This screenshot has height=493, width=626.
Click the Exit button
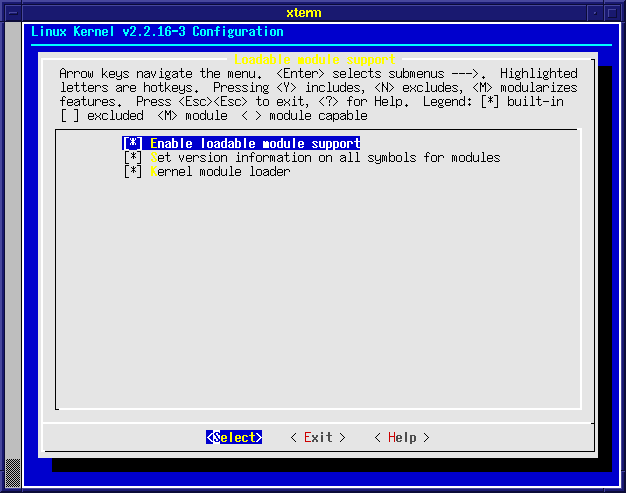(318, 438)
